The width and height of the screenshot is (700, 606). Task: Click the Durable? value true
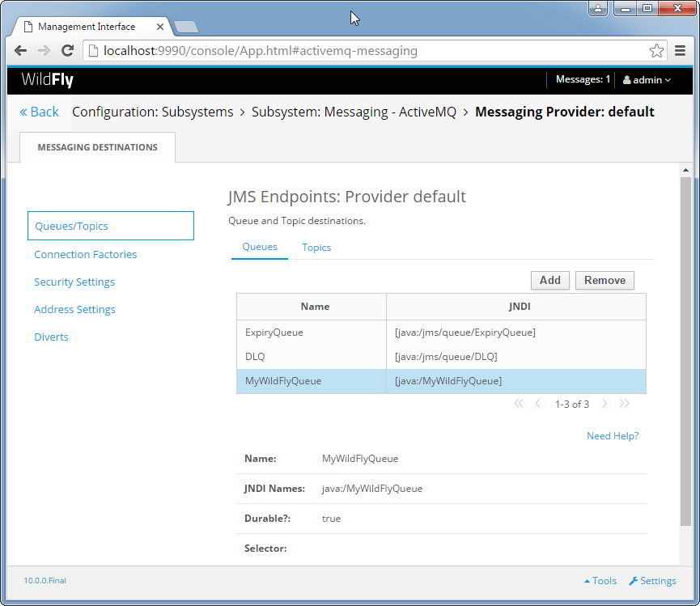tap(331, 519)
